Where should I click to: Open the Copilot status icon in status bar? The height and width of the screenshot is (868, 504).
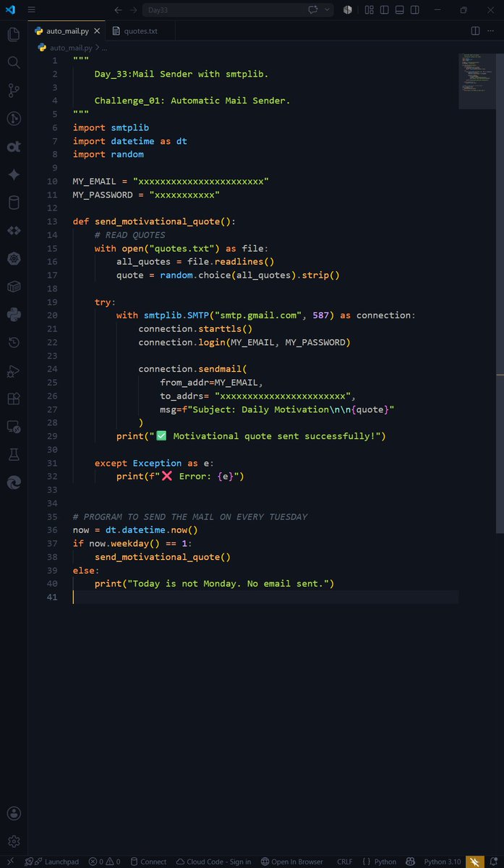pos(410,861)
